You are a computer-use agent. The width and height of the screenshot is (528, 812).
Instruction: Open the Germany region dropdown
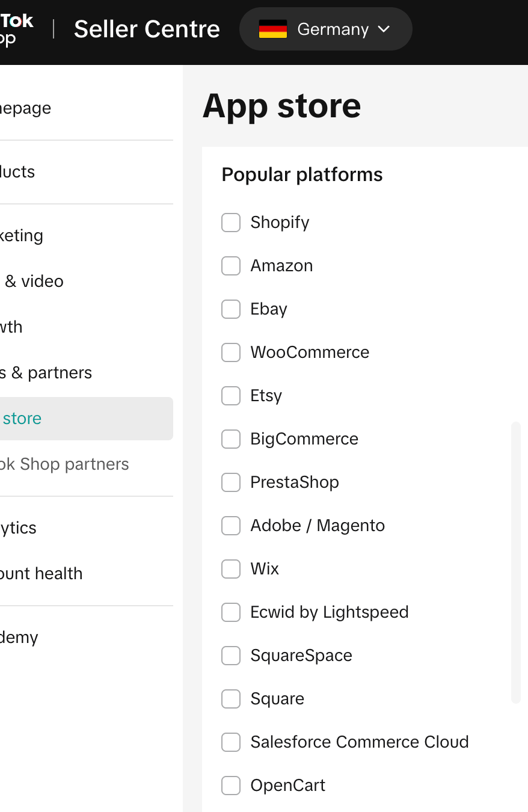click(333, 29)
